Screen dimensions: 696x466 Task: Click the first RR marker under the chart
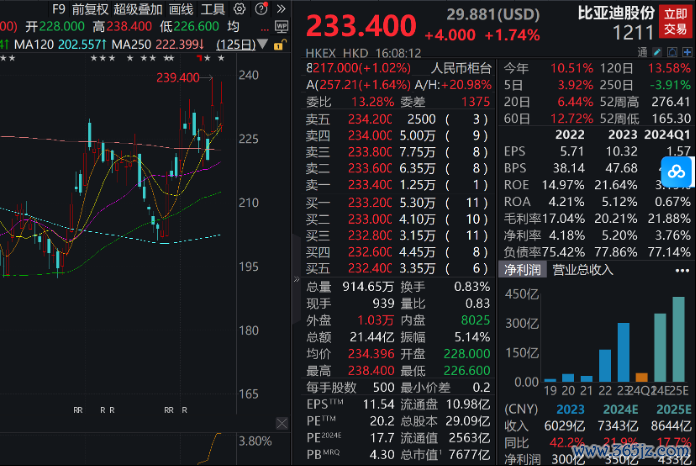coord(78,410)
